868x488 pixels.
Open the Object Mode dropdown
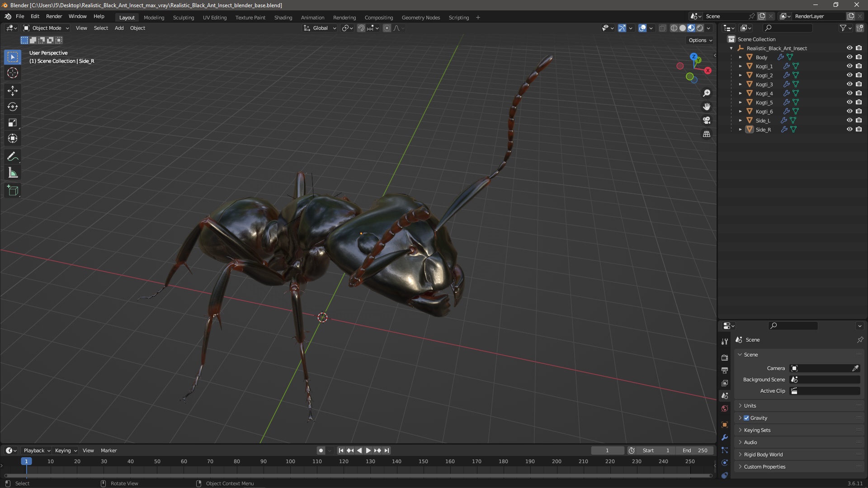46,28
